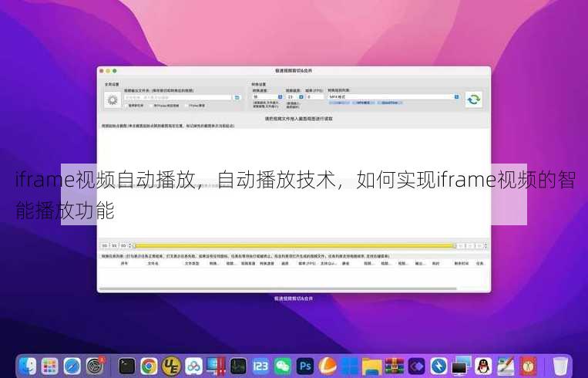588x378 pixels.
Task: Open Baidu Netdisk cloud icon in dock
Action: [x=193, y=366]
